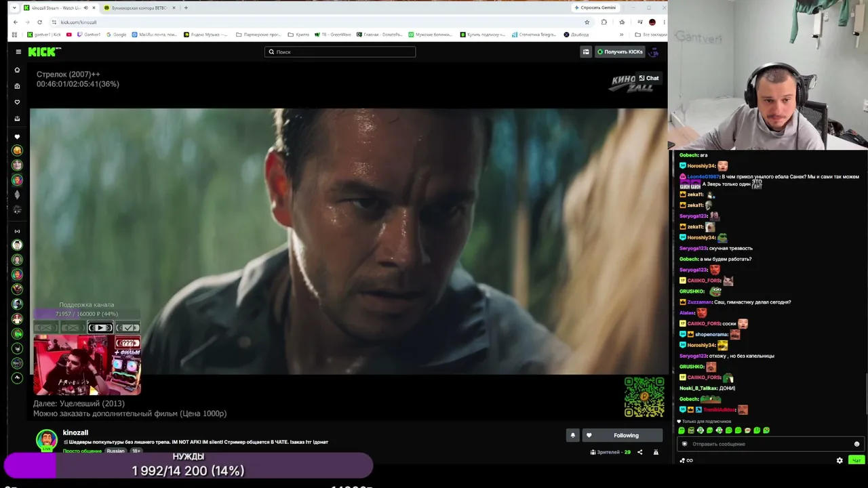Viewport: 868px width, 488px height.
Task: Click the share stream icon
Action: [x=639, y=452]
